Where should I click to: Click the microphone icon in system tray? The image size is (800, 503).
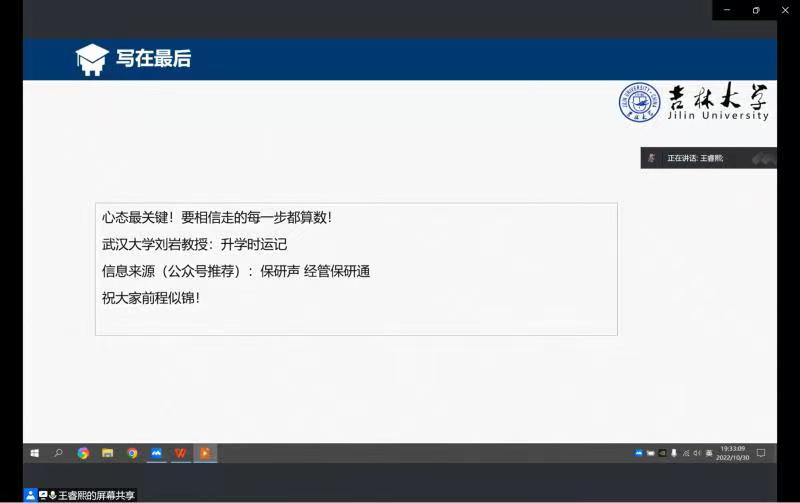coord(674,453)
